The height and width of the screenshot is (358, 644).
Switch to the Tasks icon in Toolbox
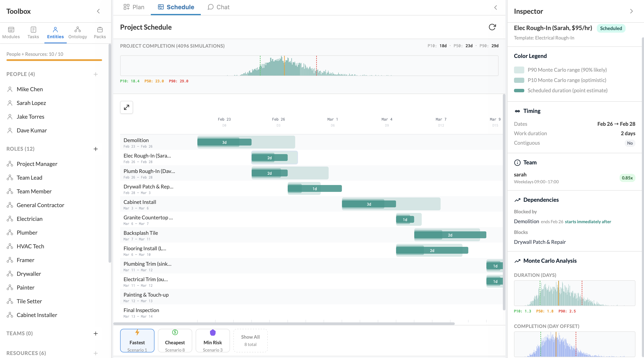click(x=33, y=32)
